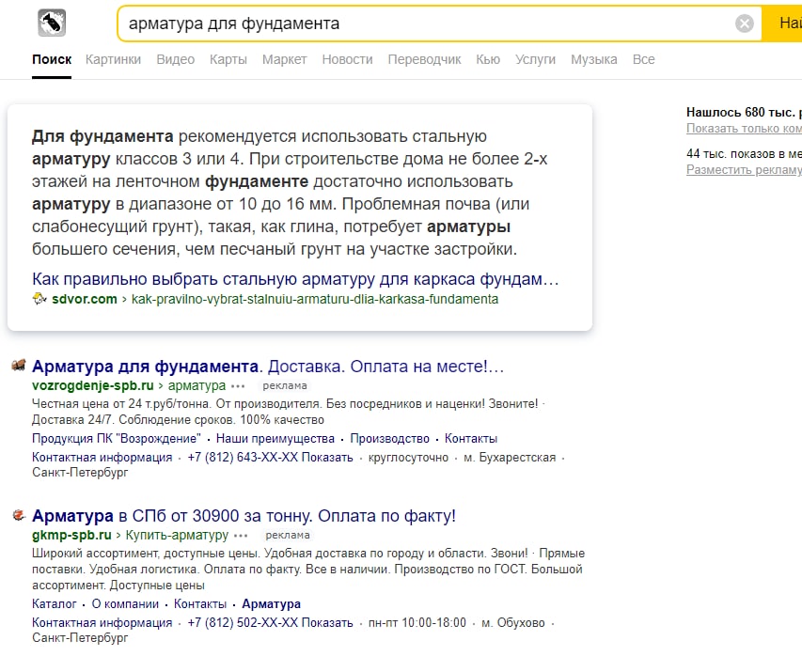Viewport: 802px width, 672px height.
Task: Click the text м. Обухово
Action: click(x=513, y=623)
